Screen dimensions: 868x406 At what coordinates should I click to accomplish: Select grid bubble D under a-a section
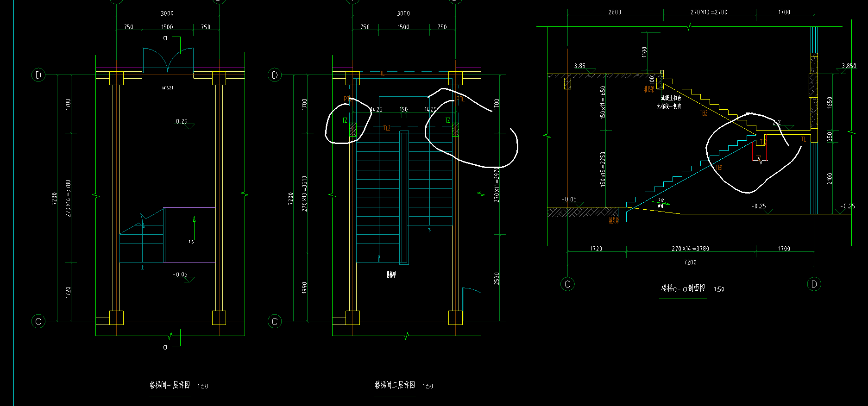(x=814, y=284)
